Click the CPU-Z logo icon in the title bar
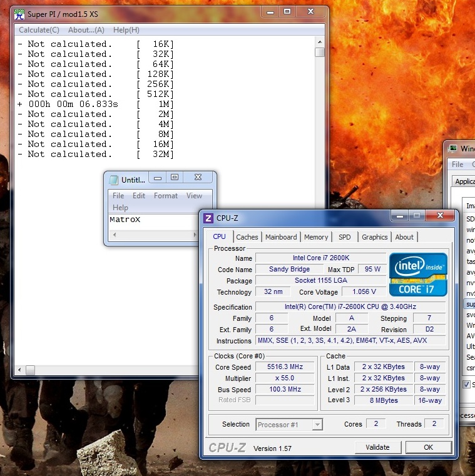The image size is (475, 476). [209, 218]
